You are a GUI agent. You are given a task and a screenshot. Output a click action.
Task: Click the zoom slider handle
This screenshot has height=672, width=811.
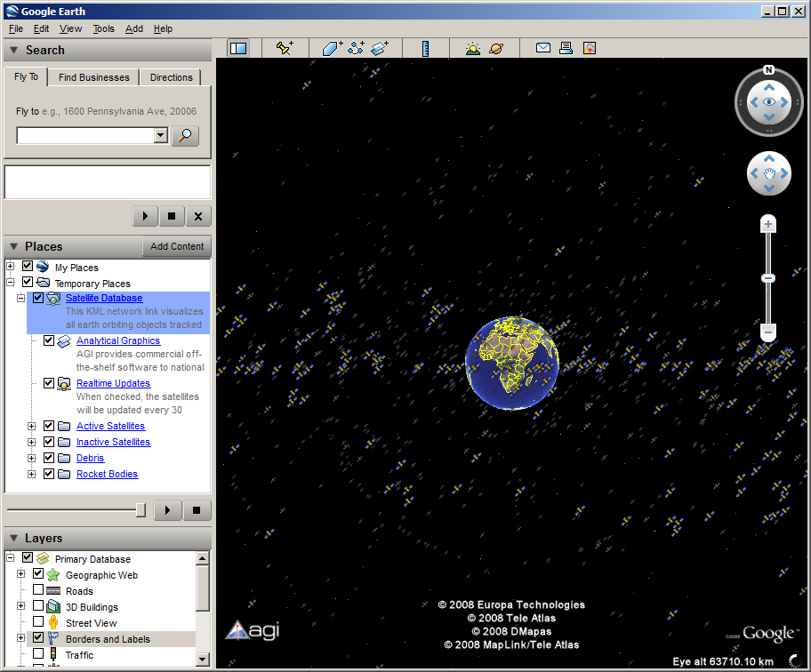(x=768, y=278)
